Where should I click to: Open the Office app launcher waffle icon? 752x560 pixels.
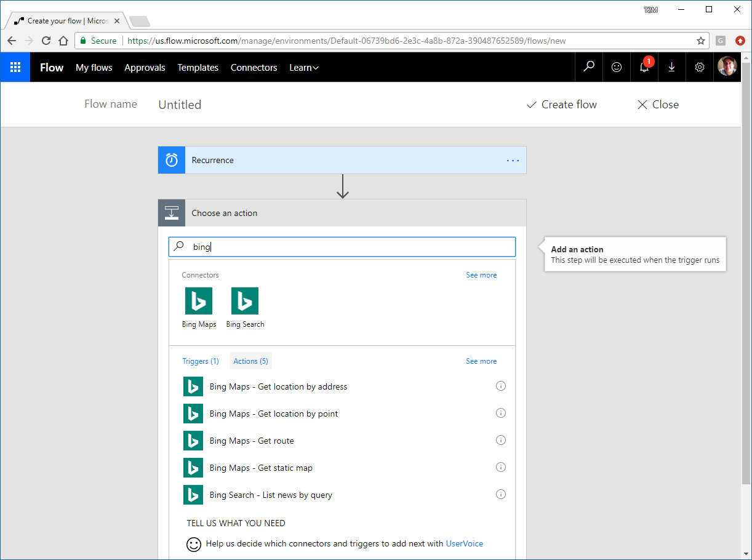[x=15, y=67]
